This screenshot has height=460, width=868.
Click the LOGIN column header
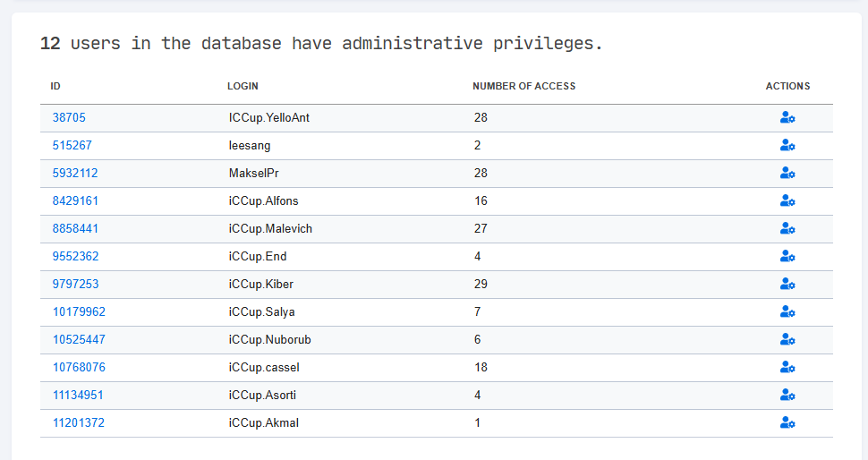point(243,86)
